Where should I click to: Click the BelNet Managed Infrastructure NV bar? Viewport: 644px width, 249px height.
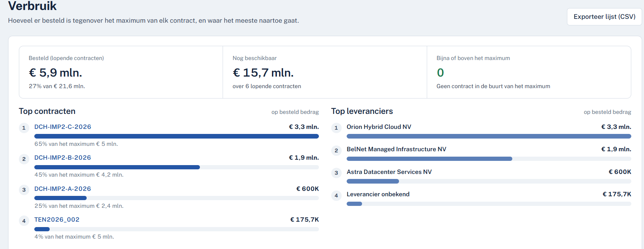[489, 159]
